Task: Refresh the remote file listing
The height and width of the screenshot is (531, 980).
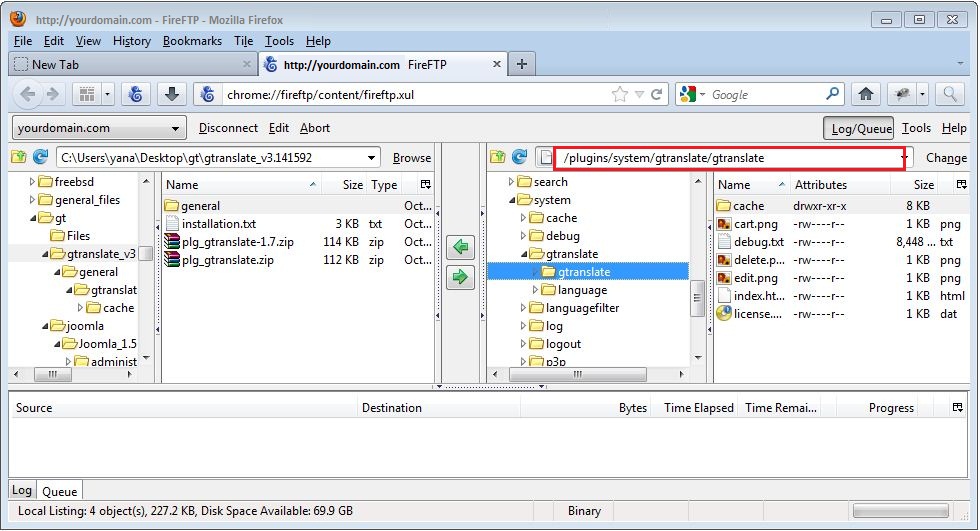Action: click(x=519, y=157)
